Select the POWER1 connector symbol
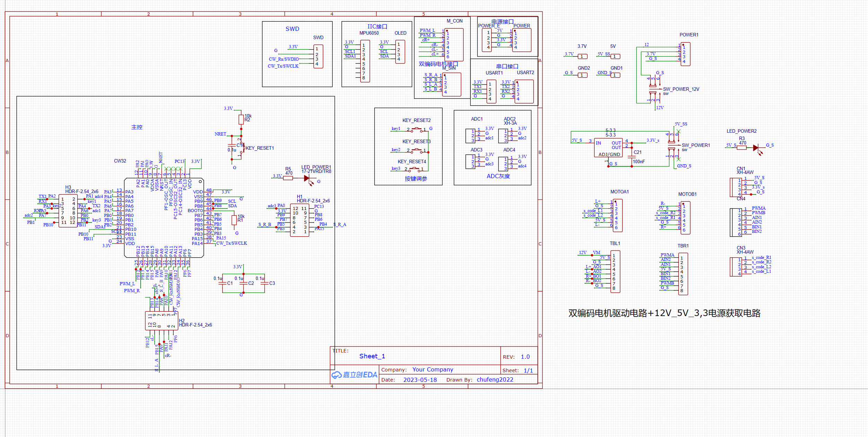The width and height of the screenshot is (868, 437). click(x=685, y=54)
